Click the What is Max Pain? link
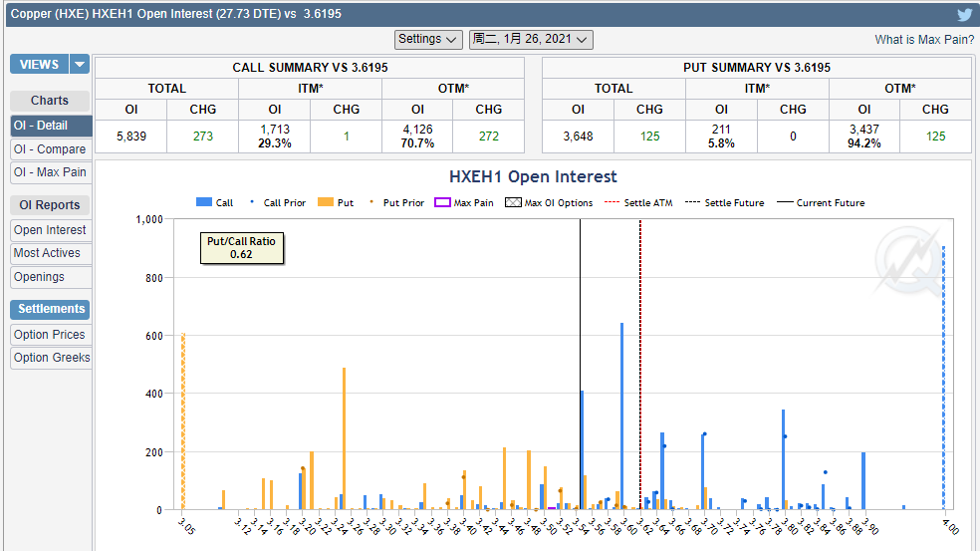980x551 pixels. pos(924,40)
